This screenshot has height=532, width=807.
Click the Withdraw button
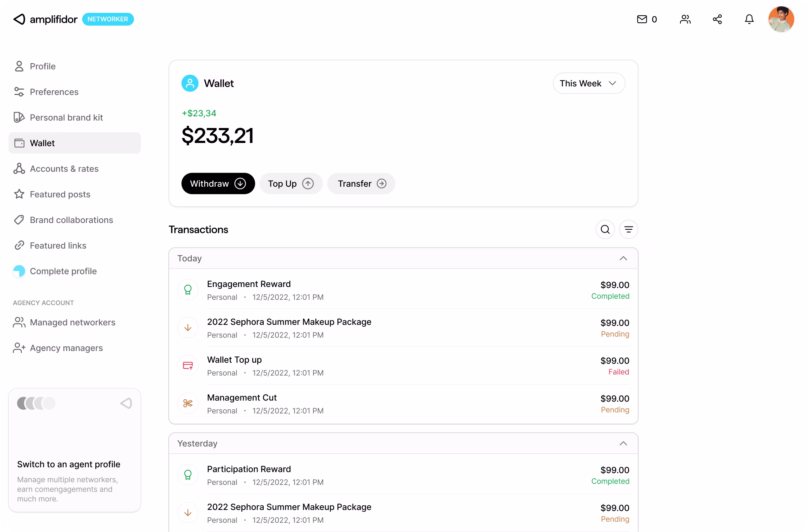pos(218,183)
